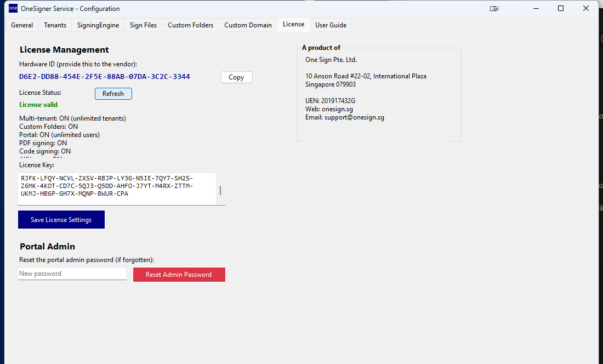Click the '10 Anson Road' address line
Viewport: 603px width, 364px height.
click(x=366, y=76)
